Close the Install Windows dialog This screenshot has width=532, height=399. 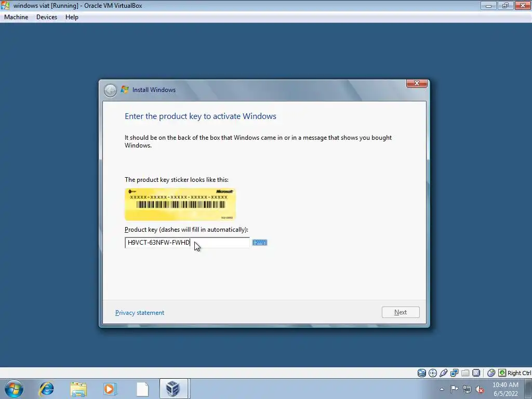417,83
